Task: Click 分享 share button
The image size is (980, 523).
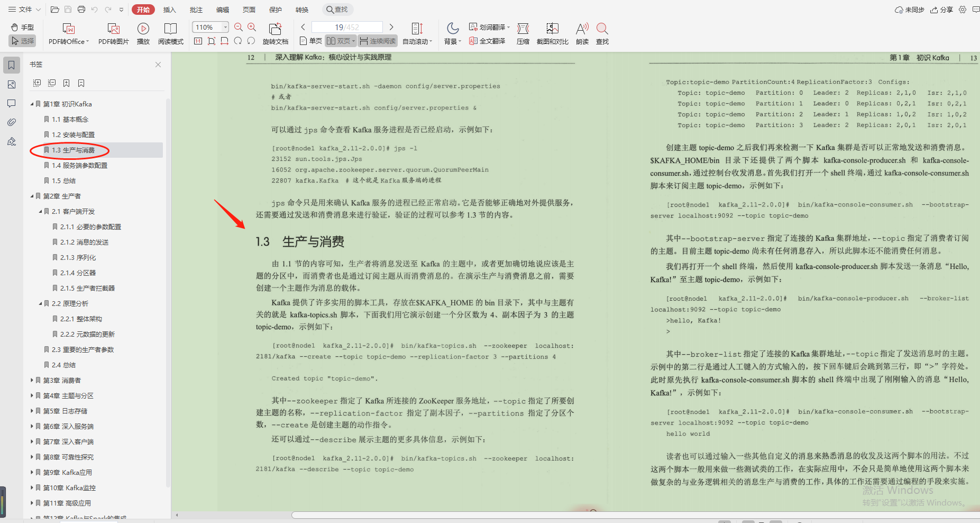Action: click(942, 10)
